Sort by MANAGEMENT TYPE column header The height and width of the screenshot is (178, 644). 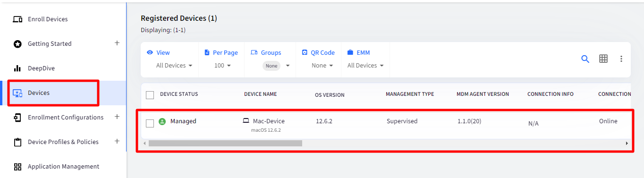point(410,94)
